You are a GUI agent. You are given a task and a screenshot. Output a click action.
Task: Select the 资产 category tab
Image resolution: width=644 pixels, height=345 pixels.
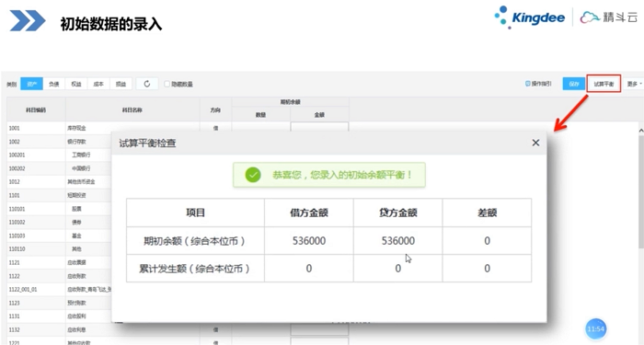31,84
